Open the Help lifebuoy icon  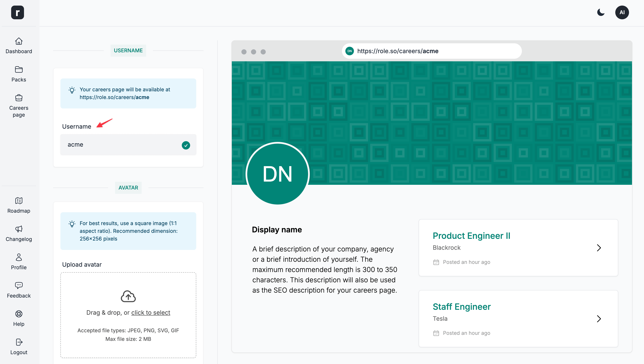(19, 314)
